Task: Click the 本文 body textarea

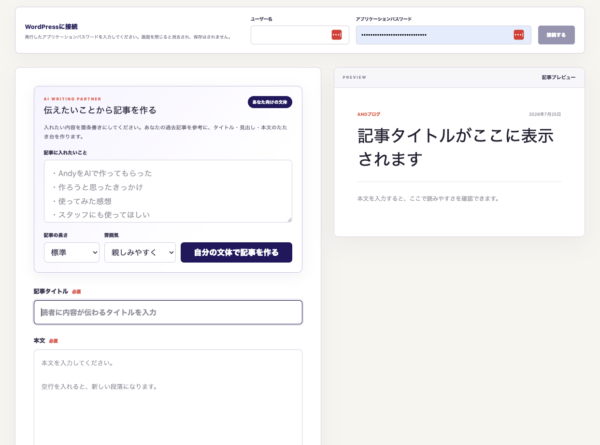Action: (x=168, y=397)
